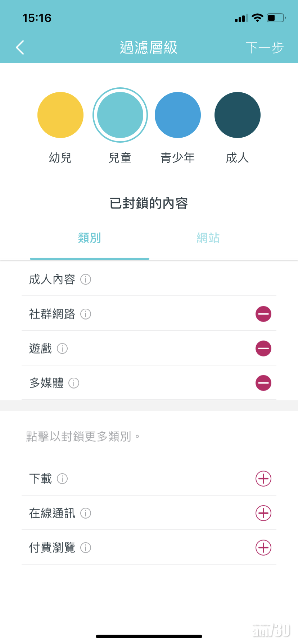
Task: Block 下載 category with plus button
Action: 263,479
